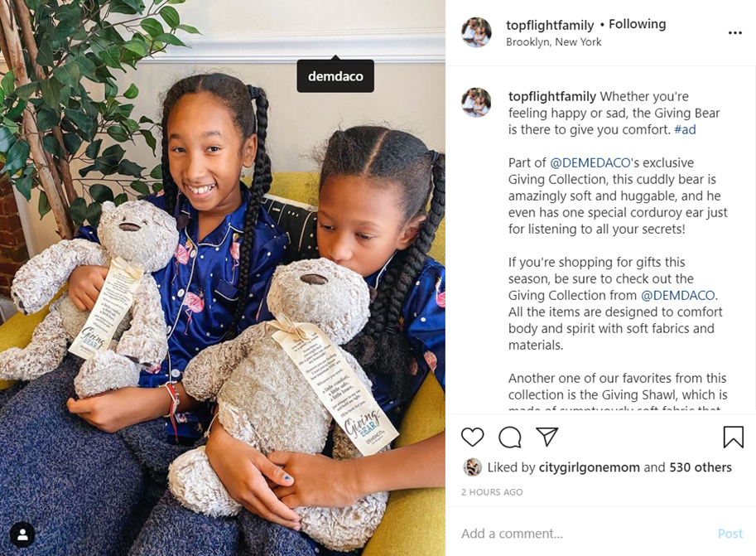The image size is (756, 556).
Task: Like the post with the heart icon
Action: tap(472, 437)
